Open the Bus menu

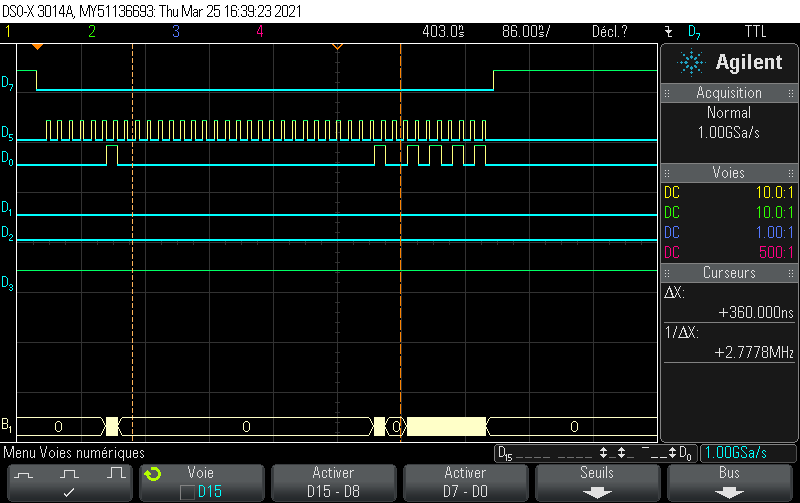tap(729, 482)
